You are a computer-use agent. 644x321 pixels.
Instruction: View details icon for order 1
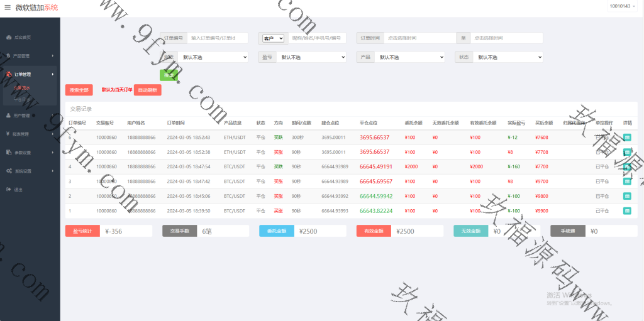[x=627, y=211]
